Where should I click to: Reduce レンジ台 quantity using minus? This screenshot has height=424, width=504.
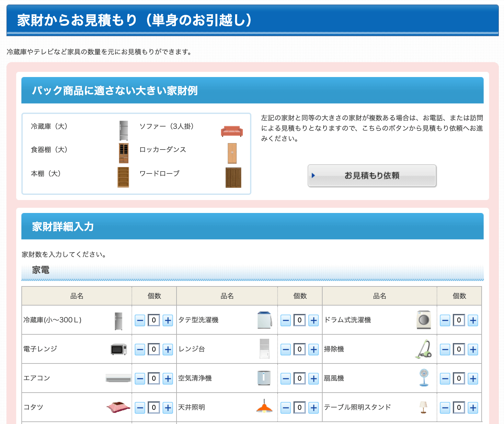pos(286,350)
